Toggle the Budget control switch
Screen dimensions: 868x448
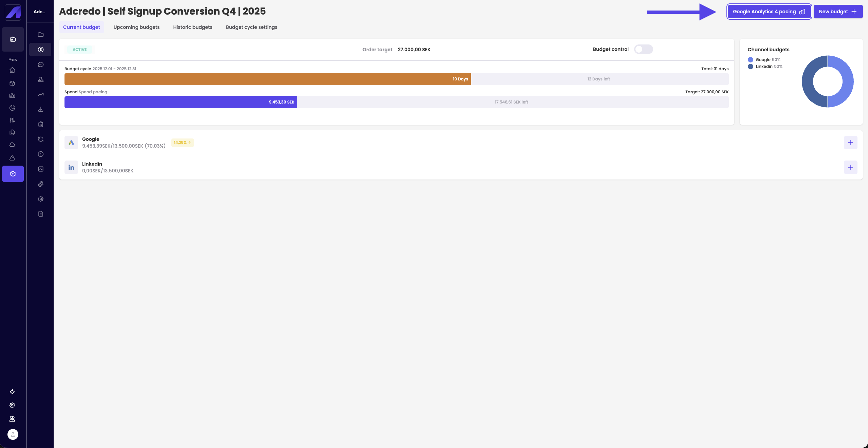pos(643,49)
